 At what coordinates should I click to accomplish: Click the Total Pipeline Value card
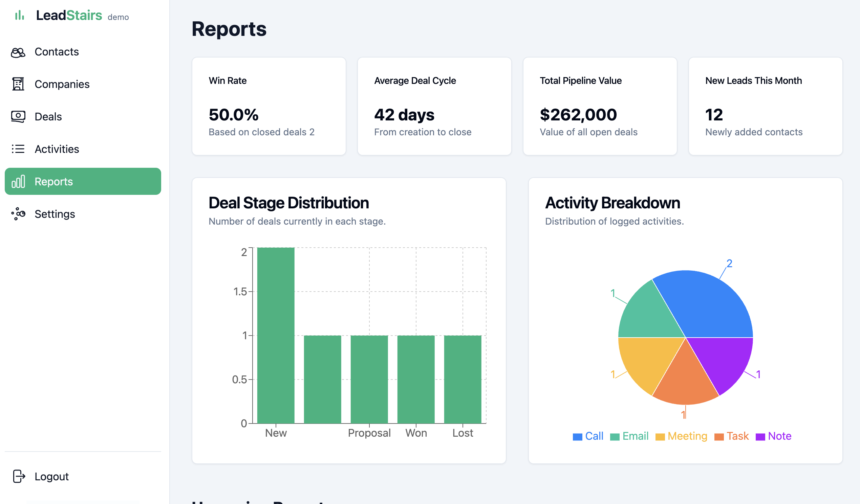pos(600,106)
